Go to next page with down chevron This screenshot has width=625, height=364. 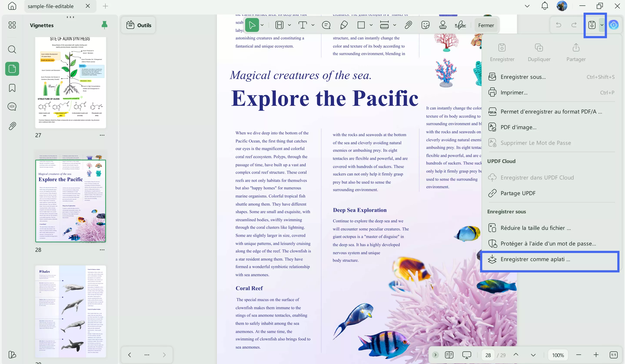pos(533,355)
